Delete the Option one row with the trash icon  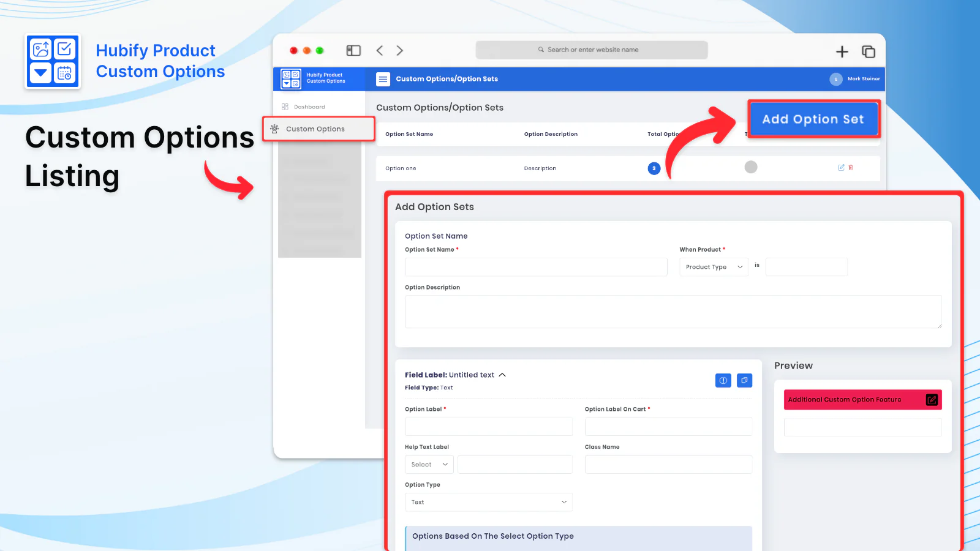point(851,168)
